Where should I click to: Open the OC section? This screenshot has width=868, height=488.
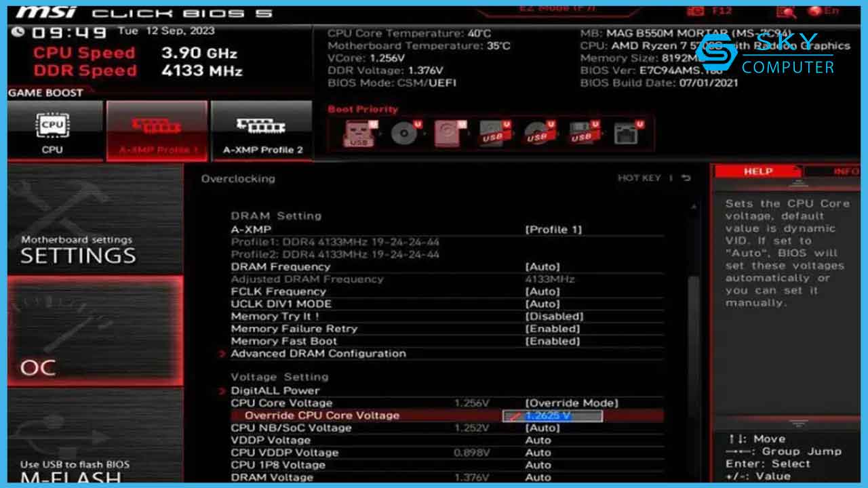pos(95,331)
